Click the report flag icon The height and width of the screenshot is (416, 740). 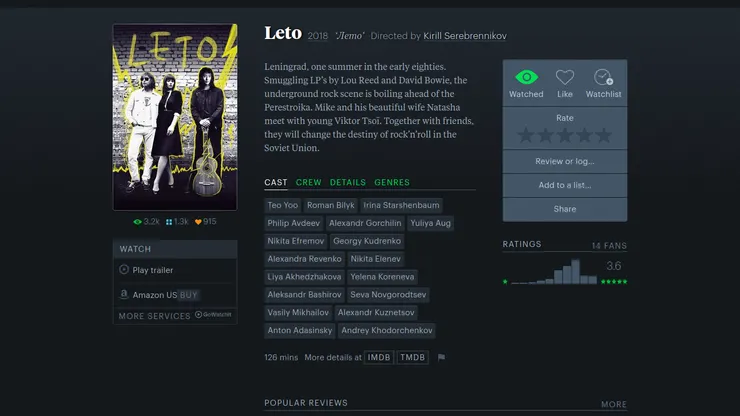(441, 357)
